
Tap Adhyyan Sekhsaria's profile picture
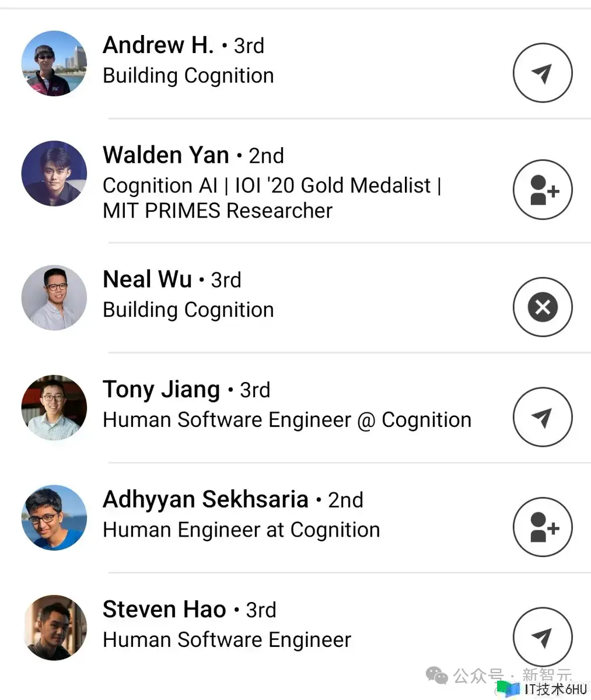pos(54,517)
